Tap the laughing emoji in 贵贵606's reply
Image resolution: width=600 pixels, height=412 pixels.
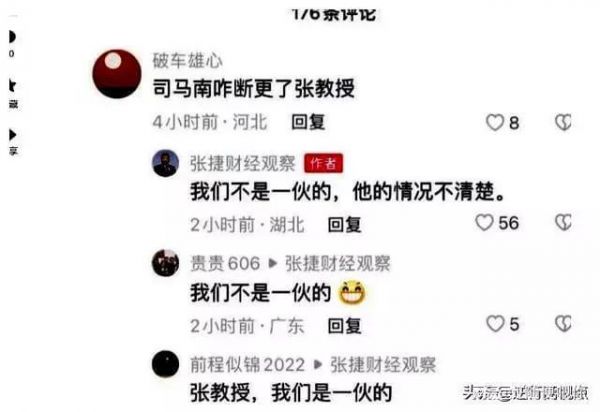click(x=352, y=293)
